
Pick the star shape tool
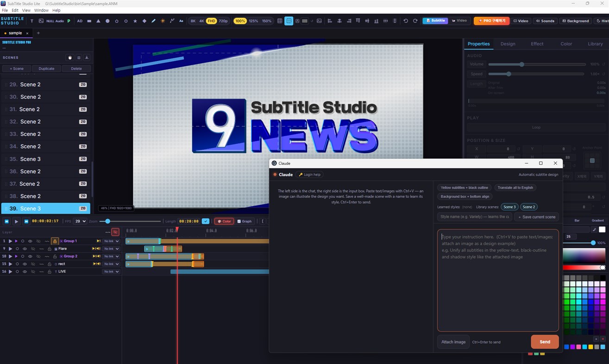click(x=135, y=21)
